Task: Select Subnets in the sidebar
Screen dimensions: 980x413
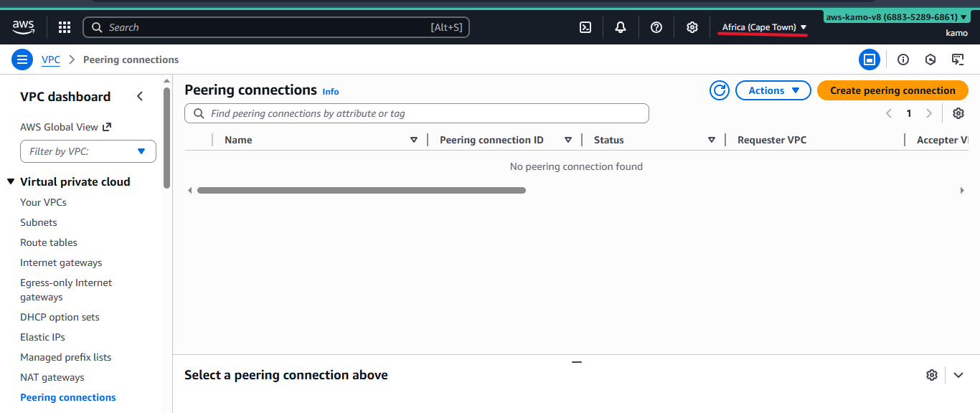Action: pos(38,222)
